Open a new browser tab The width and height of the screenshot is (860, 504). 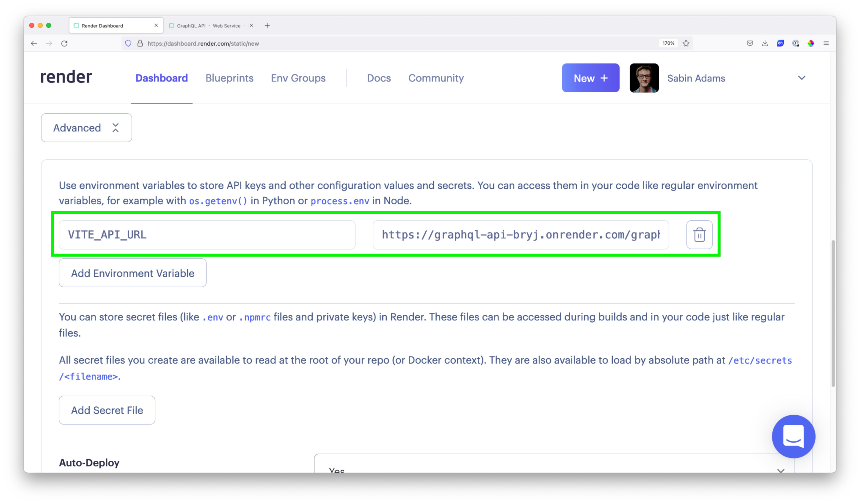click(x=267, y=26)
